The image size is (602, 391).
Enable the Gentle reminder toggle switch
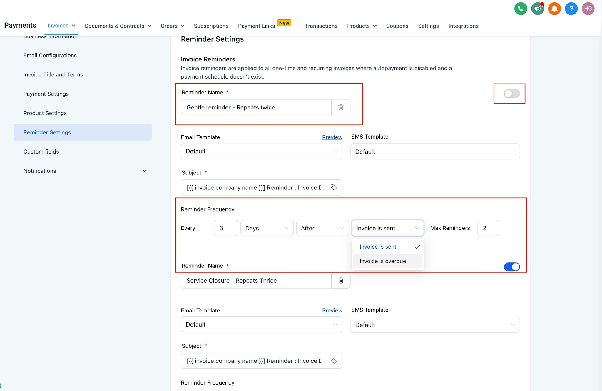(511, 93)
